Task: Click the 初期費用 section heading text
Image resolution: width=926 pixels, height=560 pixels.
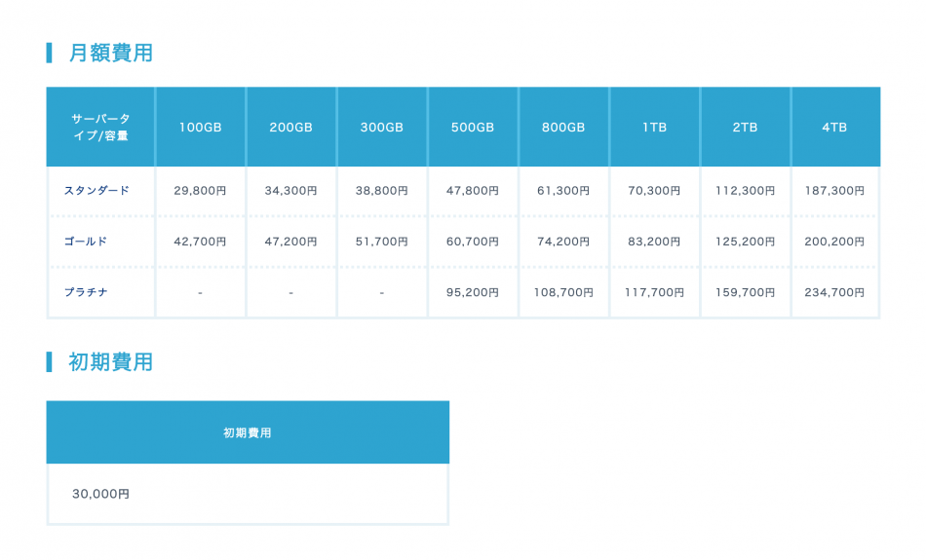Action: tap(110, 362)
